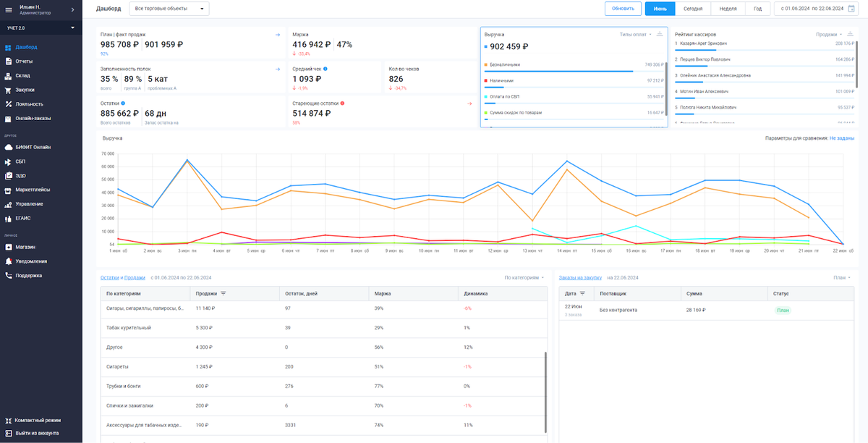Open the Типы оплат dropdown
This screenshot has height=443, width=868.
point(636,34)
